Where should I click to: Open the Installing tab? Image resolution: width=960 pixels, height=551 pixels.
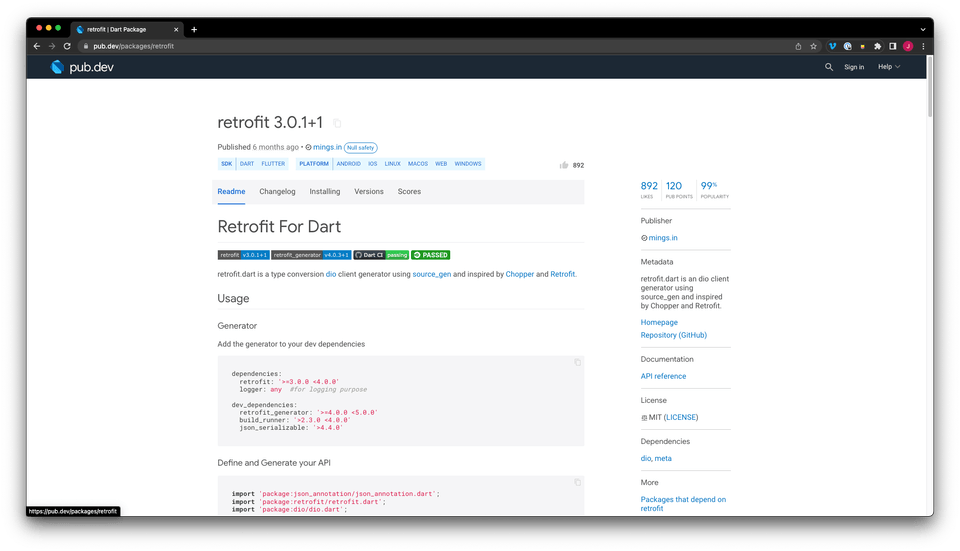324,192
